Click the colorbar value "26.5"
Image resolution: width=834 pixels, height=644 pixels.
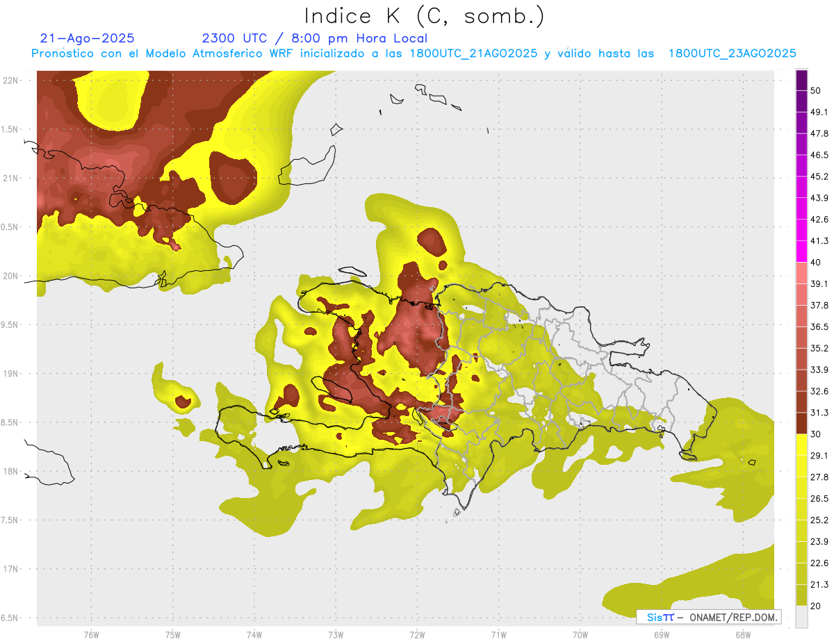click(x=819, y=499)
